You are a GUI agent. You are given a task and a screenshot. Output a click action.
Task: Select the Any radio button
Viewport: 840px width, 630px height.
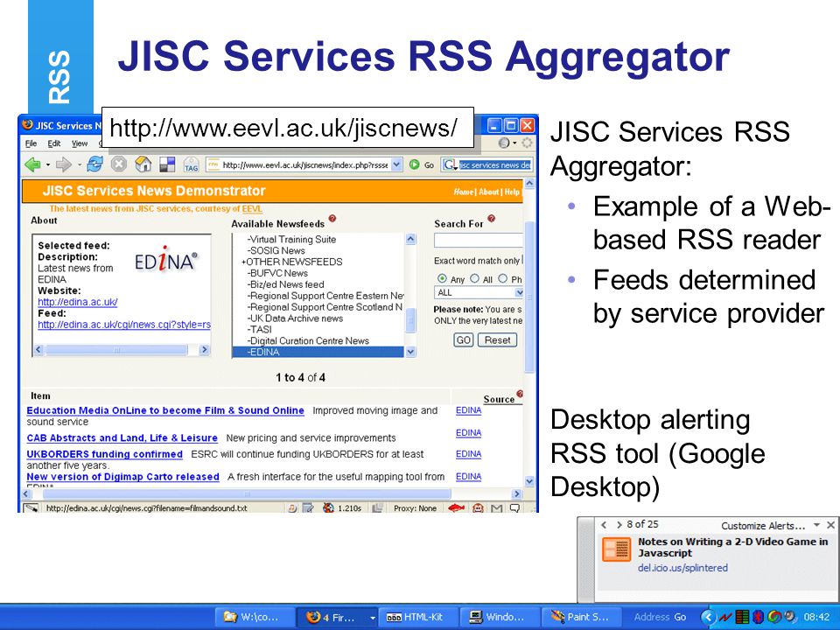point(442,278)
